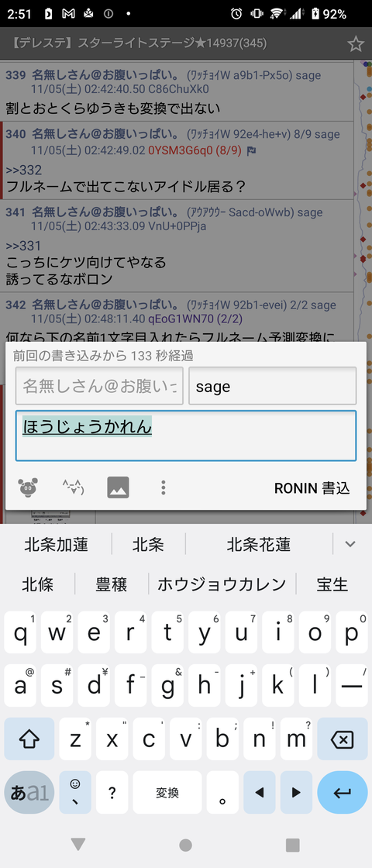Choose the katakana suggestion ホウジョウカレン

tap(222, 584)
